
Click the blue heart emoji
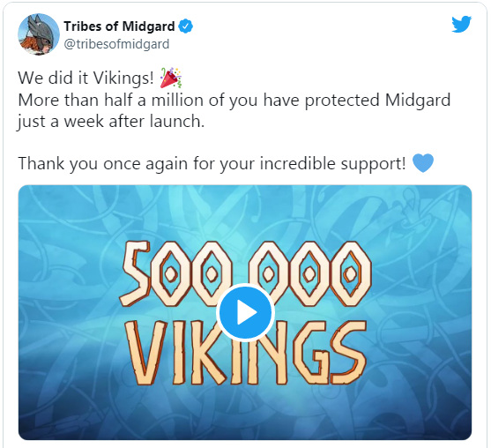point(423,163)
